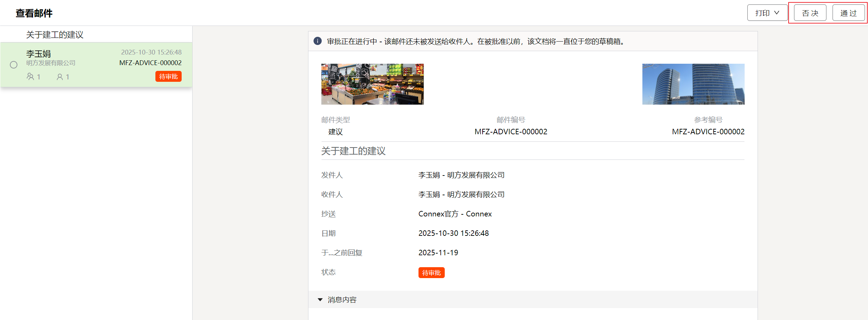Select the radio circle beside 李玉娟
Screen dimensions: 868x320
14,65
